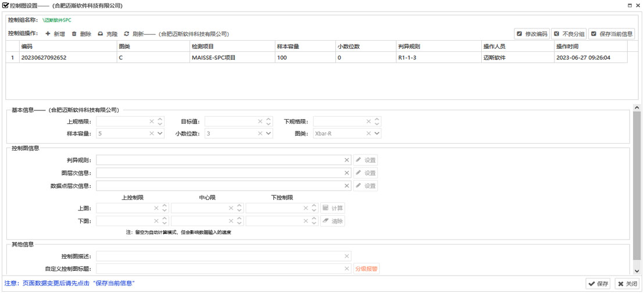Click the 删除 trash icon
Screen dimensions: 644x293
(x=74, y=34)
